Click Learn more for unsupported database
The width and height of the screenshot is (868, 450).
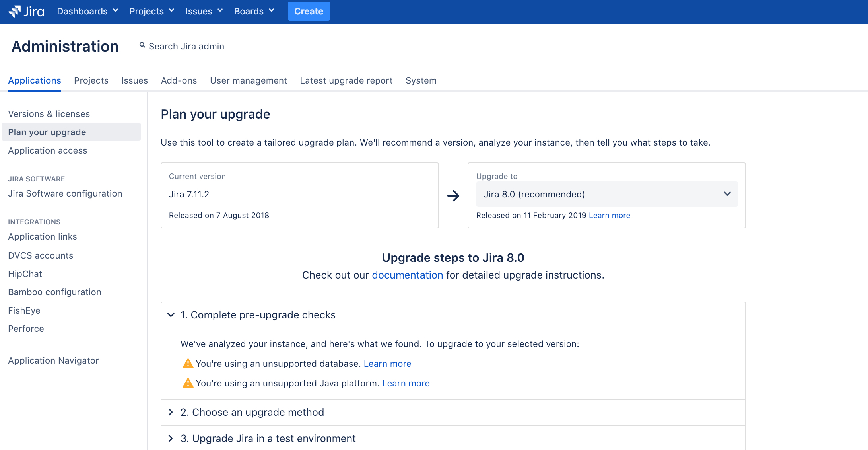[387, 364]
